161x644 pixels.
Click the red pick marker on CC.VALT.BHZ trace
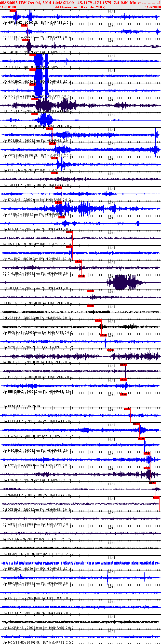click(x=82, y=276)
